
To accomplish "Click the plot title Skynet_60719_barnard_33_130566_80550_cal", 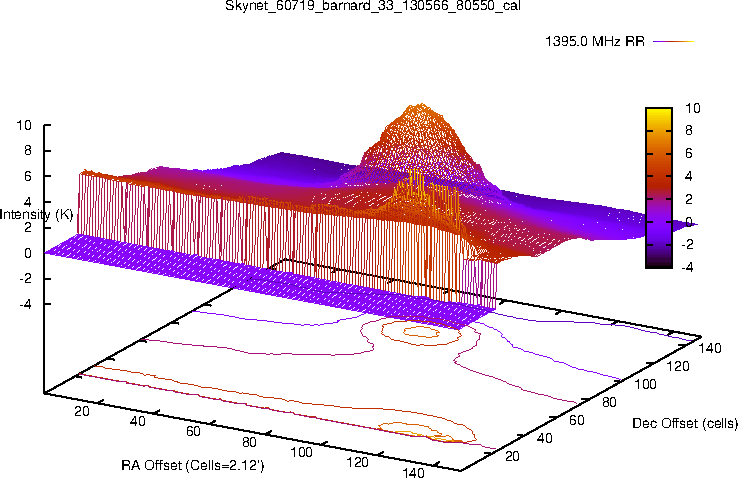I will (373, 6).
